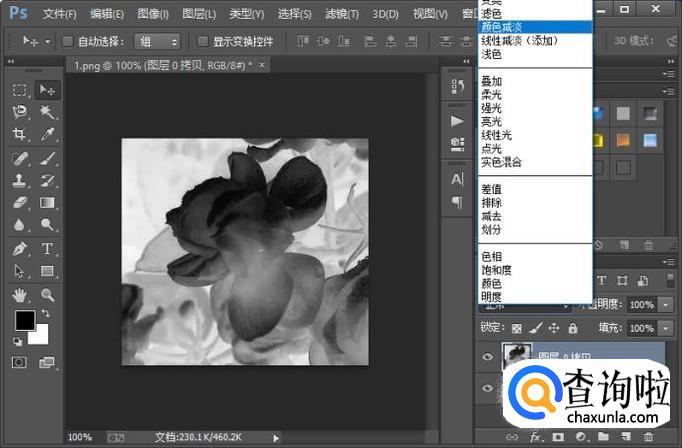
Task: Select the Move tool in toolbox
Action: coord(47,90)
